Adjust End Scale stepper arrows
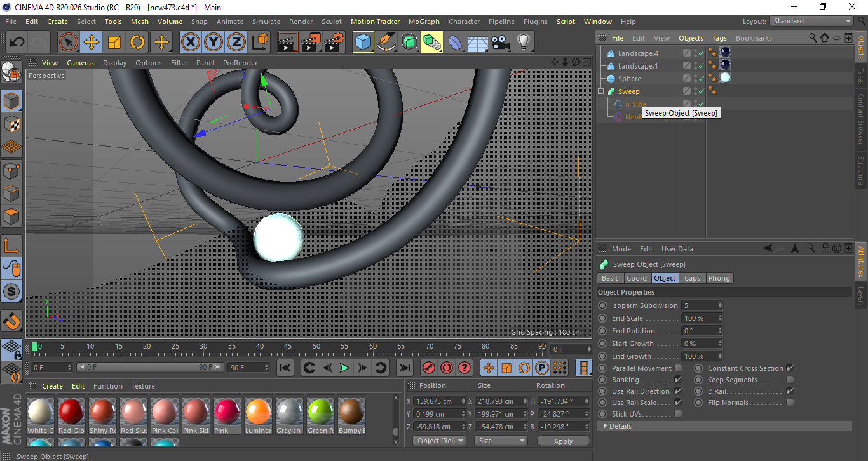 (720, 318)
